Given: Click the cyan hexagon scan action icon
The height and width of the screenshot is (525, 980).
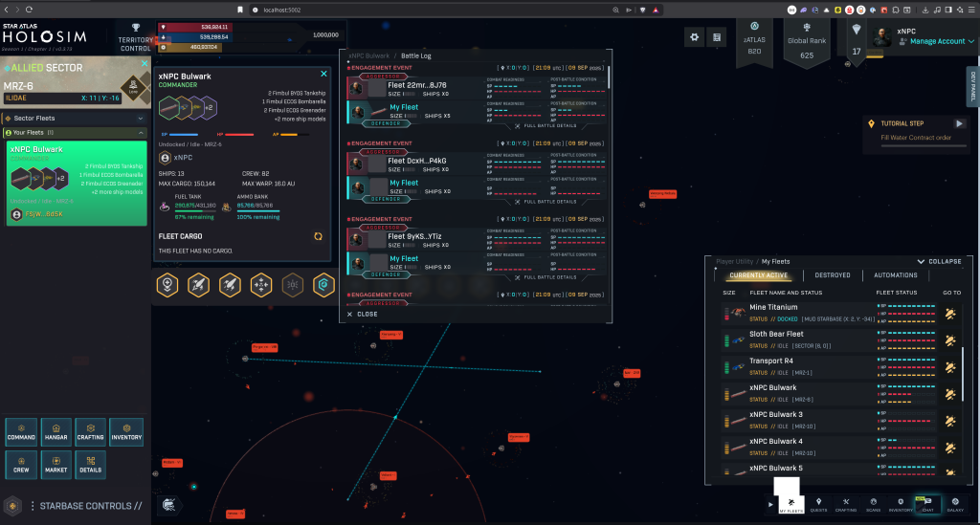Looking at the screenshot, I should [x=323, y=285].
